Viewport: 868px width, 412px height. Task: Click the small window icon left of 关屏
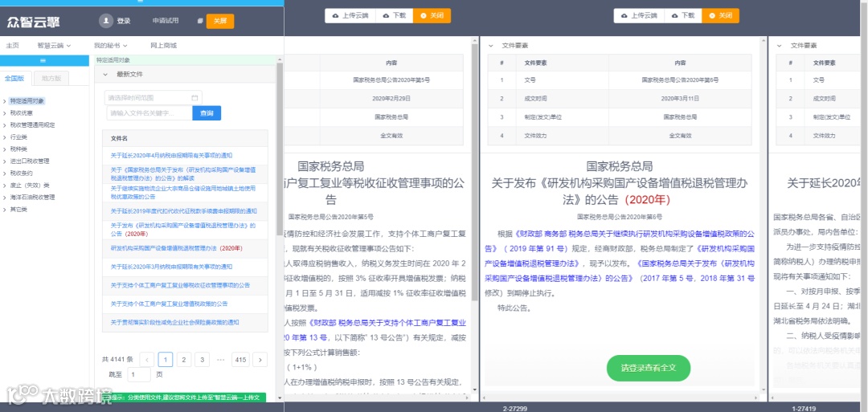pyautogui.click(x=200, y=21)
